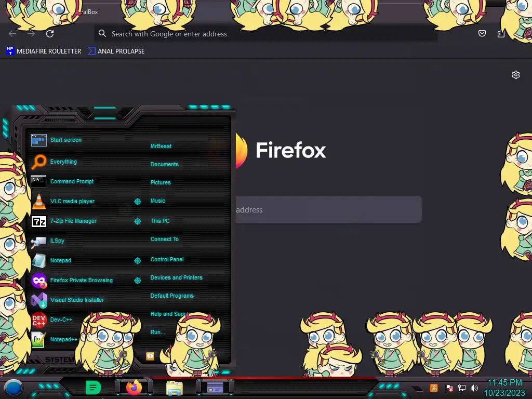Image resolution: width=532 pixels, height=399 pixels.
Task: Click the Firefox extensions icon
Action: pyautogui.click(x=501, y=33)
